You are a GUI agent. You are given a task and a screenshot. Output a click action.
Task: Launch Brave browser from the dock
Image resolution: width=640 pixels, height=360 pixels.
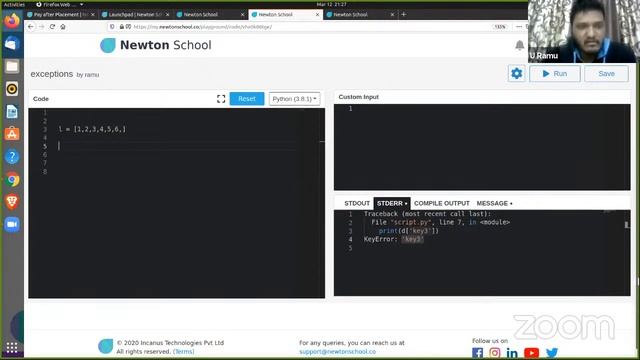[12, 202]
